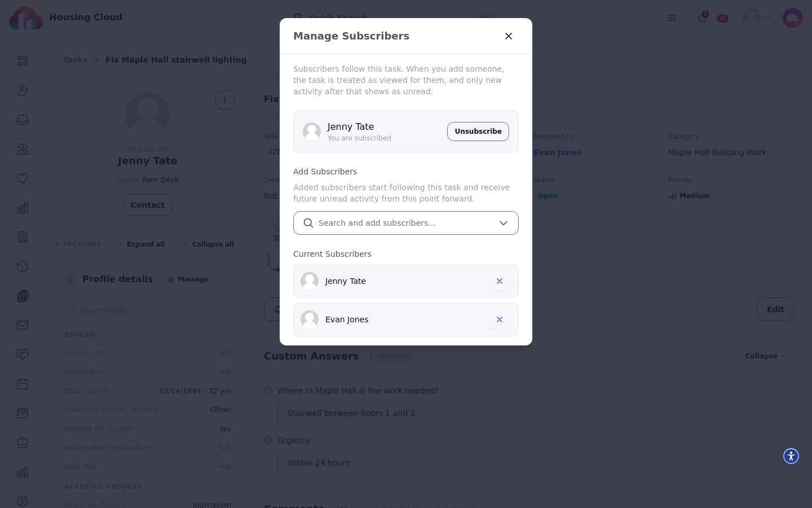Focus the search and add subscribers field
The width and height of the screenshot is (812, 508).
click(x=406, y=223)
